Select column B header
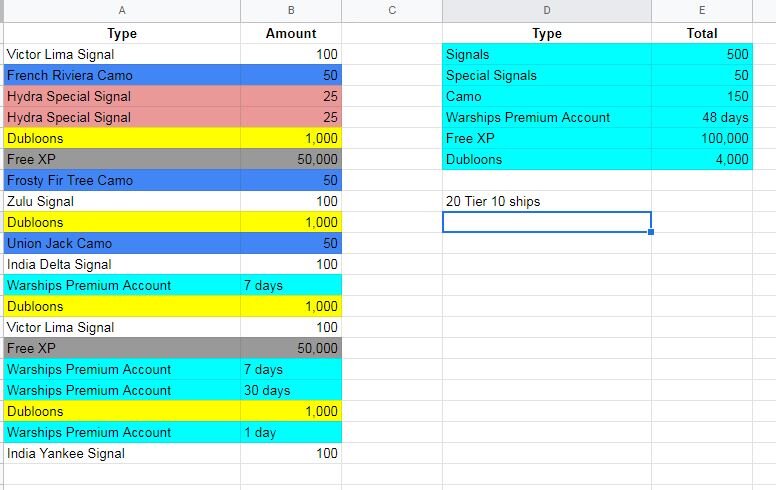Screen dimensions: 776x490 pyautogui.click(x=291, y=10)
